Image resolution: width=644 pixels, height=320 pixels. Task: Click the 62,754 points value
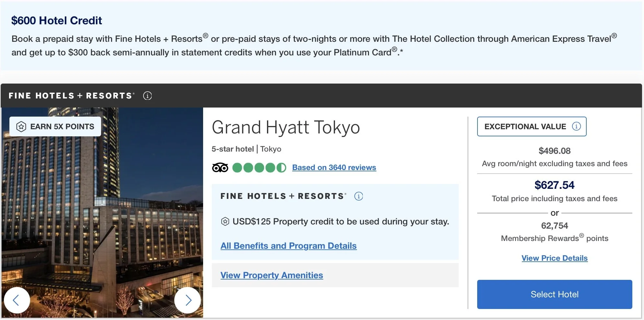555,225
